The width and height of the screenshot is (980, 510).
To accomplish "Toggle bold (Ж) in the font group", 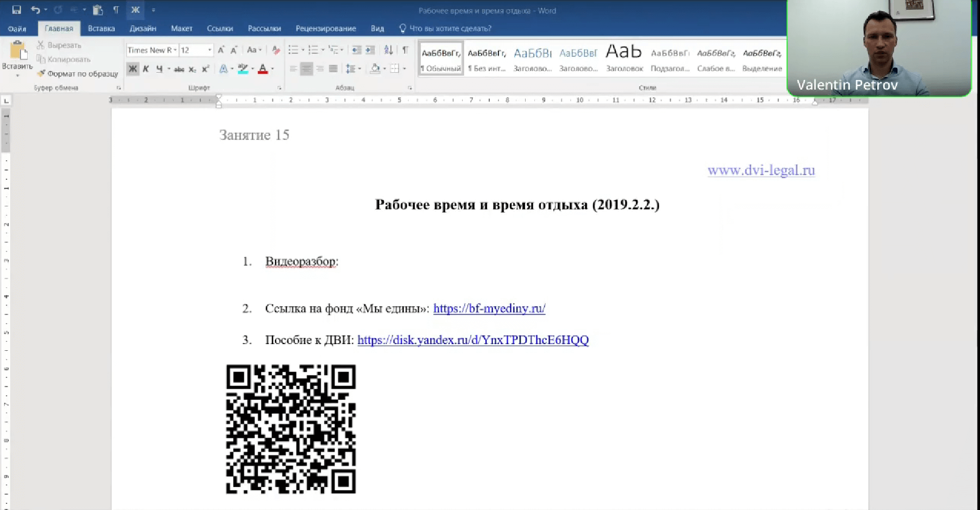I will click(x=133, y=69).
